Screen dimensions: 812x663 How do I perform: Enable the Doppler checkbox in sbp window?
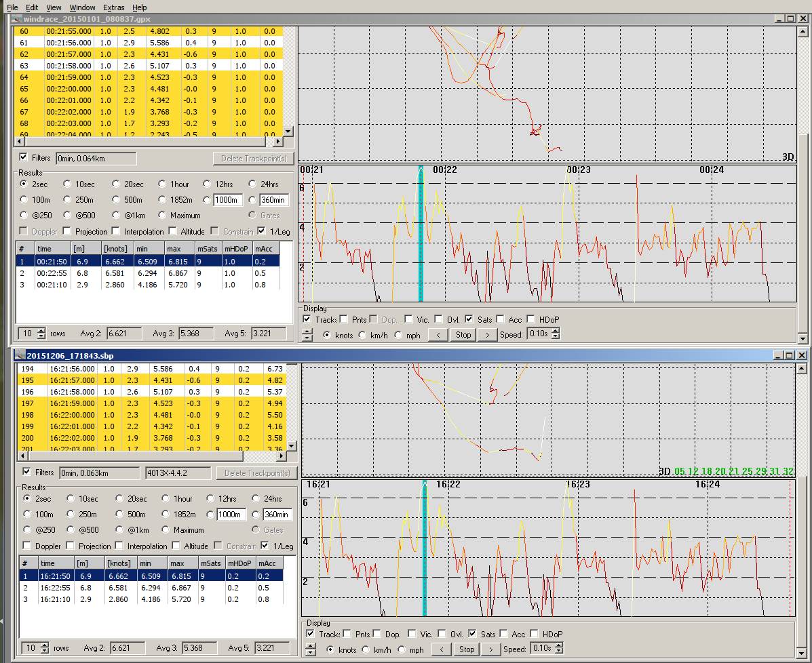coord(27,546)
